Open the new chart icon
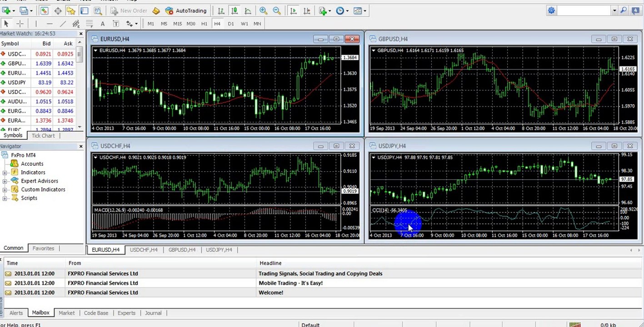Screen dimensions: 644x327 [x=6, y=10]
